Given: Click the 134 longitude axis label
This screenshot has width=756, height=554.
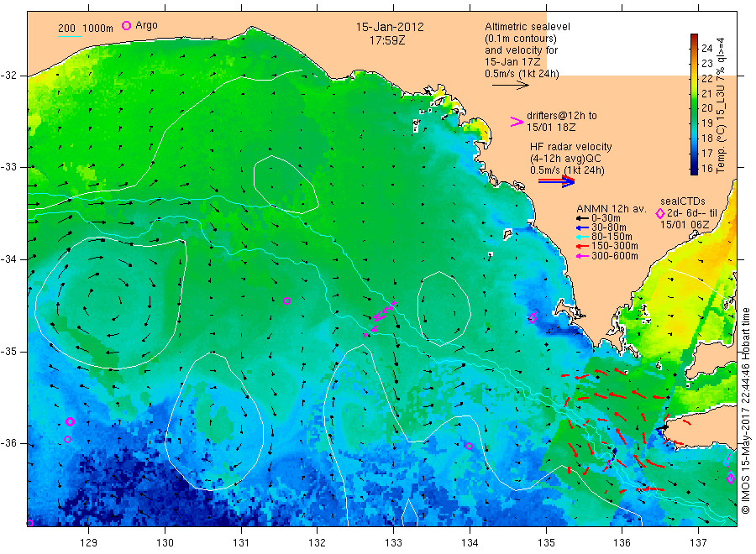Looking at the screenshot, I should 470,543.
